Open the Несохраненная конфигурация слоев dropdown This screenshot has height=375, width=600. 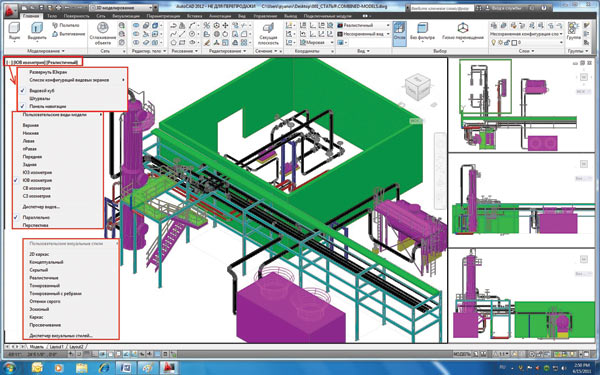pos(527,34)
